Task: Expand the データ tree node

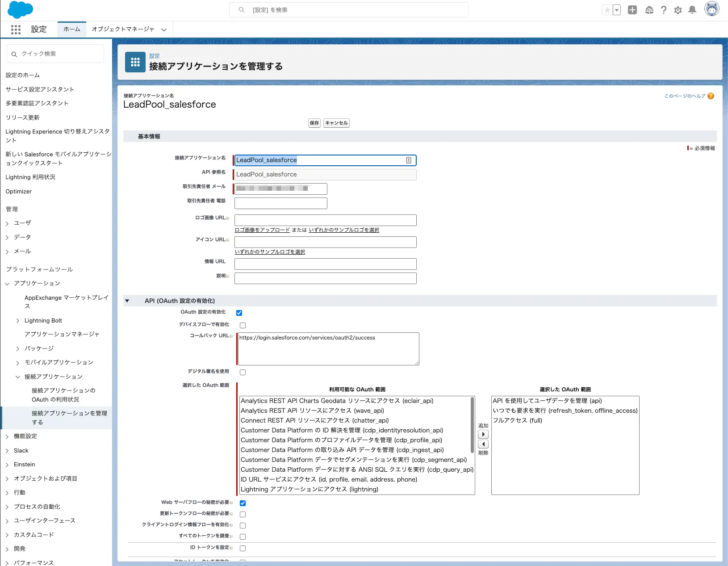Action: tap(7, 238)
